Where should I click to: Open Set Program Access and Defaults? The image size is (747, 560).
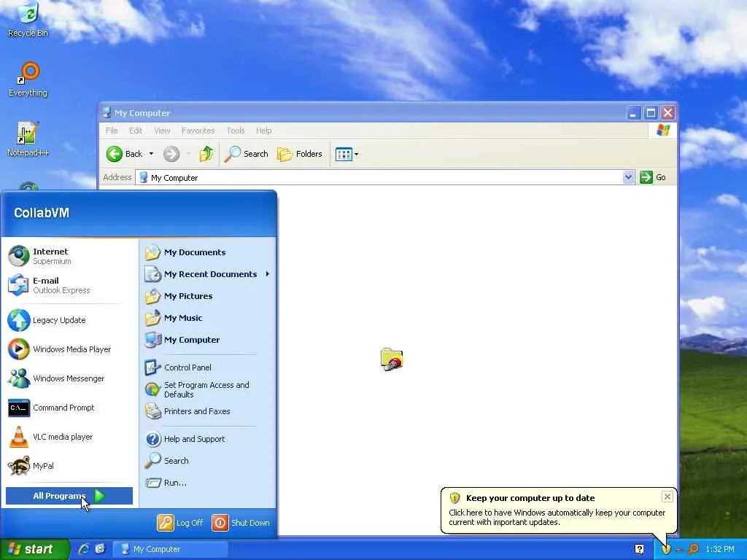point(208,389)
